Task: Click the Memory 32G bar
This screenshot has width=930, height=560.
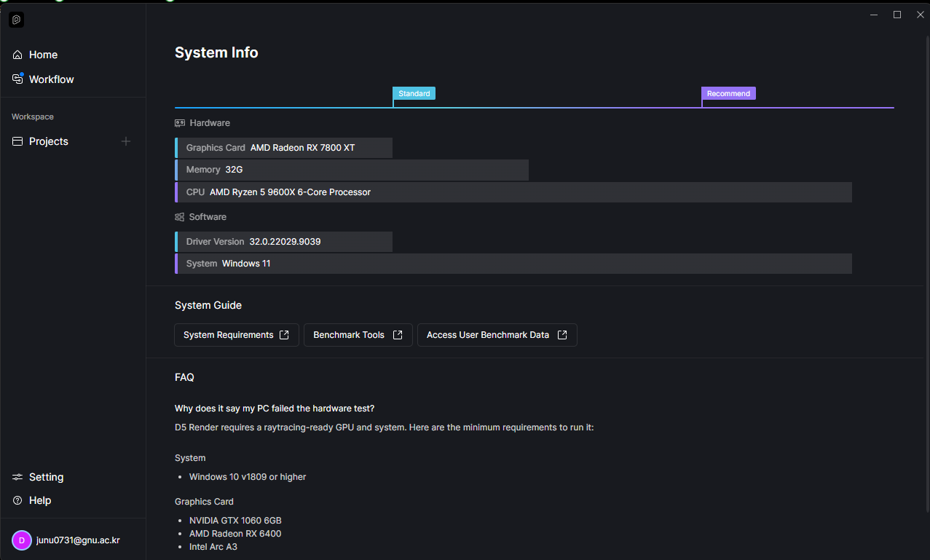Action: coord(352,170)
